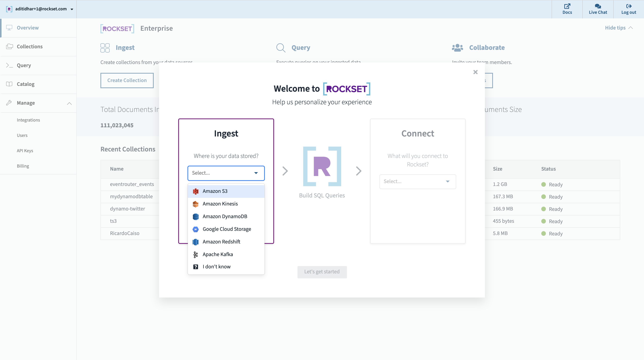
Task: Click the Log out icon
Action: click(629, 6)
